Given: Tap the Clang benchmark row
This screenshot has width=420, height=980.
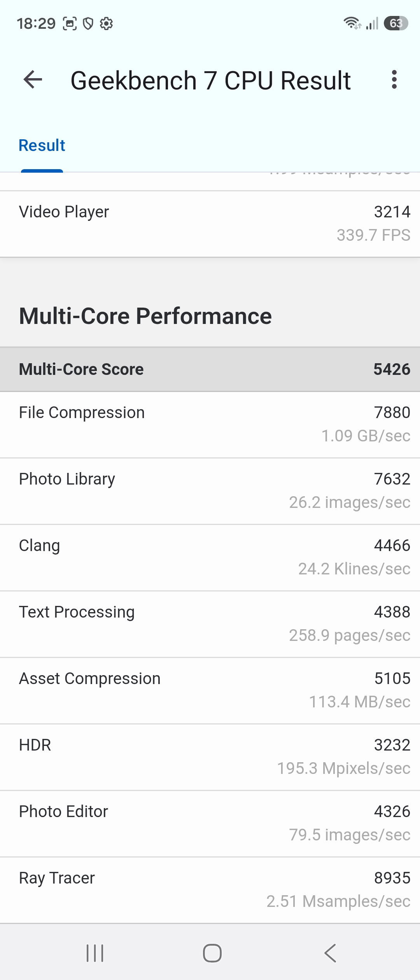Looking at the screenshot, I should point(210,558).
